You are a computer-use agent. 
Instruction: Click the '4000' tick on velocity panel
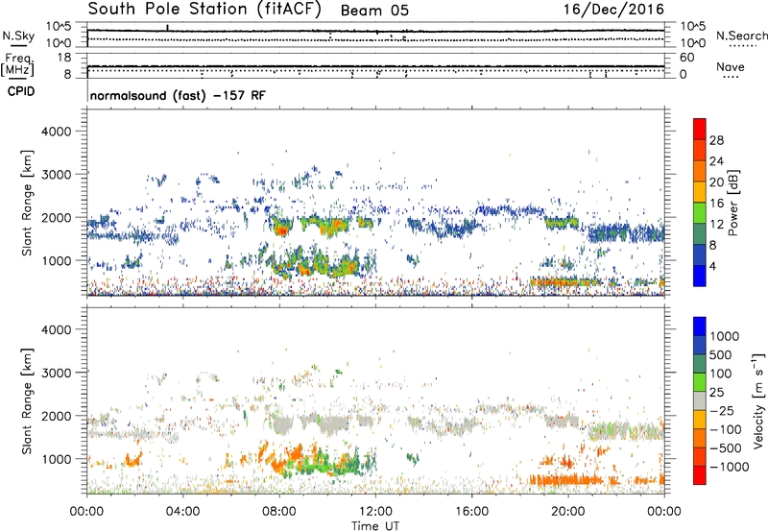click(57, 329)
